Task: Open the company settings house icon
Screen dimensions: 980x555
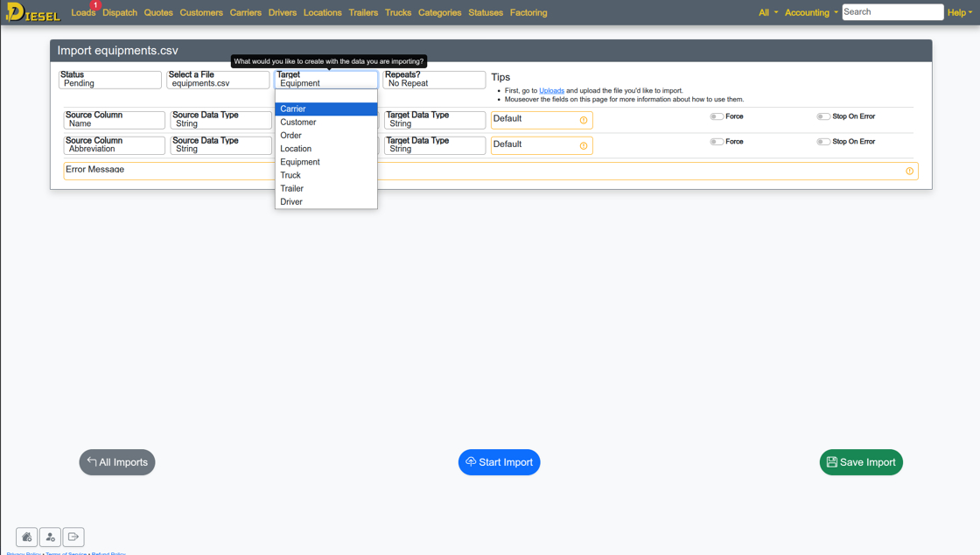Action: point(26,537)
